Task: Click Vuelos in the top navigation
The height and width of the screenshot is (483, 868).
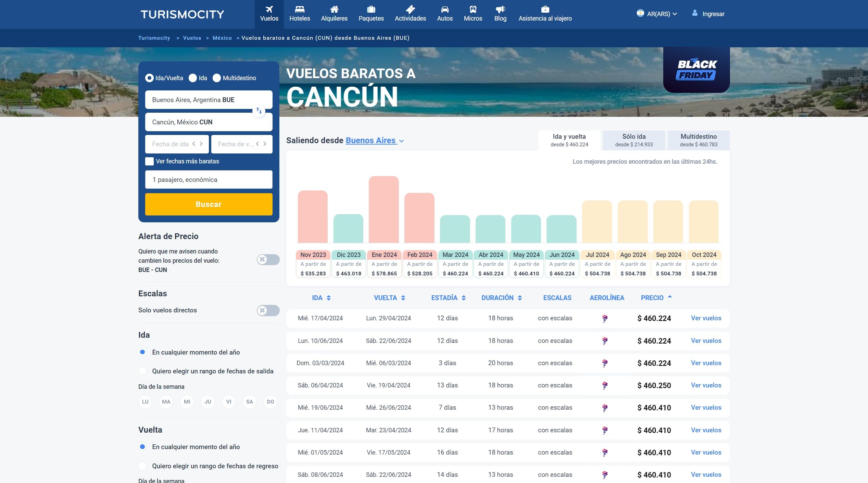Action: pyautogui.click(x=269, y=14)
